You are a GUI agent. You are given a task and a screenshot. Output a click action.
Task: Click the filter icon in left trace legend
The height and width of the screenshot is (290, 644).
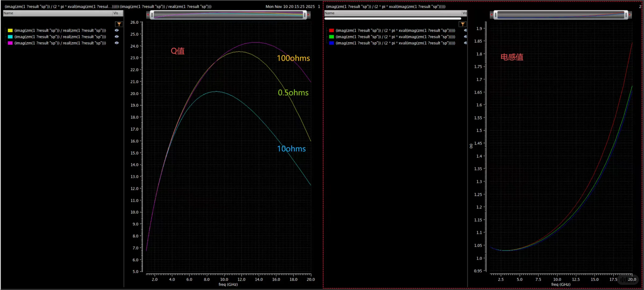click(x=119, y=24)
